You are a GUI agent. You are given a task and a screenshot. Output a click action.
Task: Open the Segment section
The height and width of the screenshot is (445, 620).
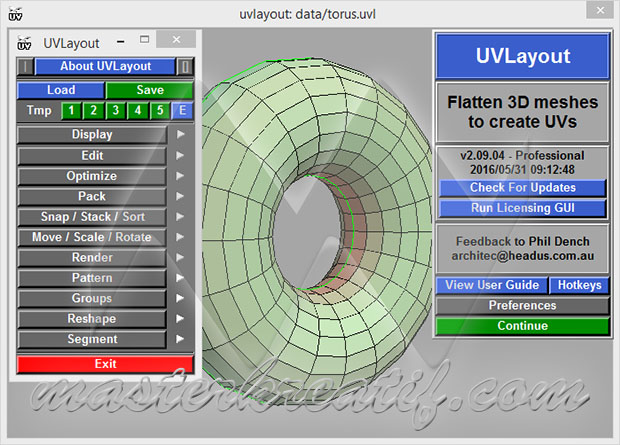pyautogui.click(x=92, y=339)
